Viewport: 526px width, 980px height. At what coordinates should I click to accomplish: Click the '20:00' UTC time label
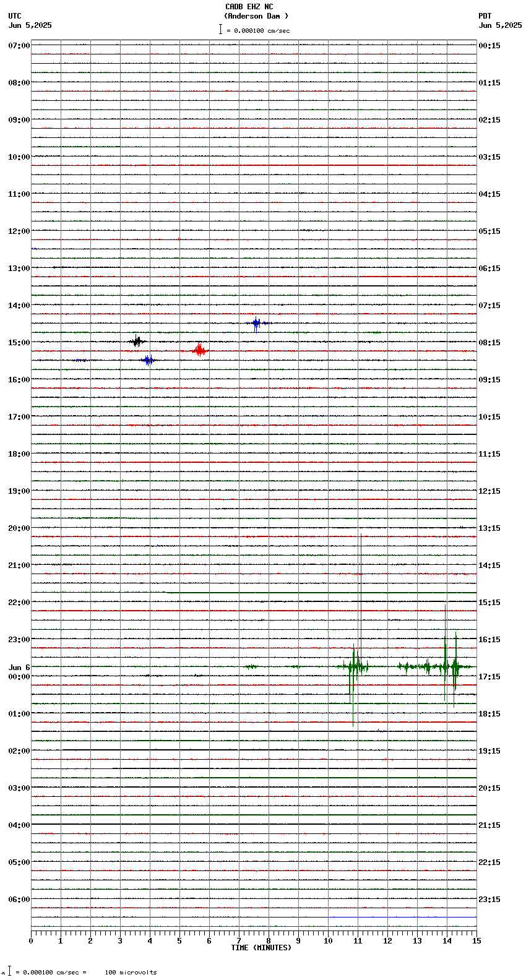tap(19, 528)
